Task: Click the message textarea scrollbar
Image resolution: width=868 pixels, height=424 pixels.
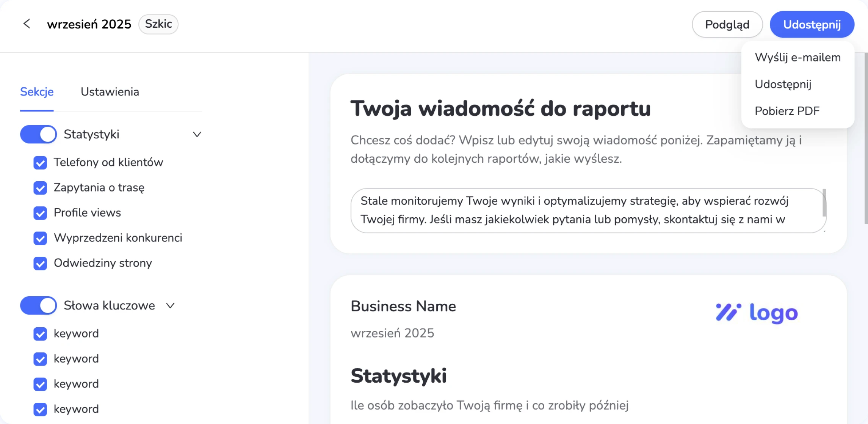Action: (x=824, y=203)
